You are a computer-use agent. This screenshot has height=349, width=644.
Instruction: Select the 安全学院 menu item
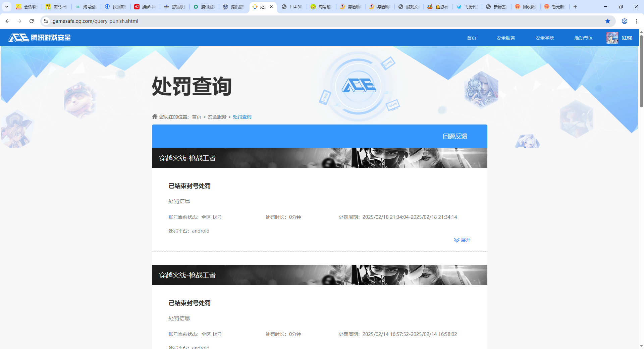point(544,38)
